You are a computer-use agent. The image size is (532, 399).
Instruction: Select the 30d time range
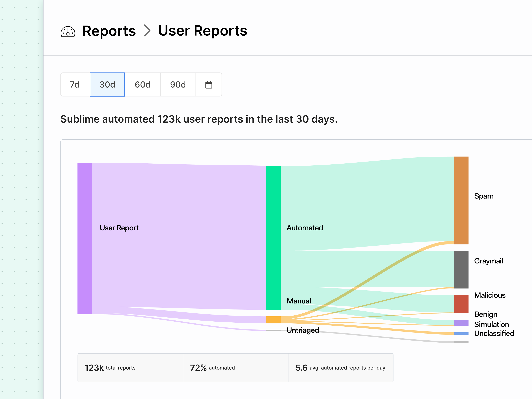click(107, 85)
